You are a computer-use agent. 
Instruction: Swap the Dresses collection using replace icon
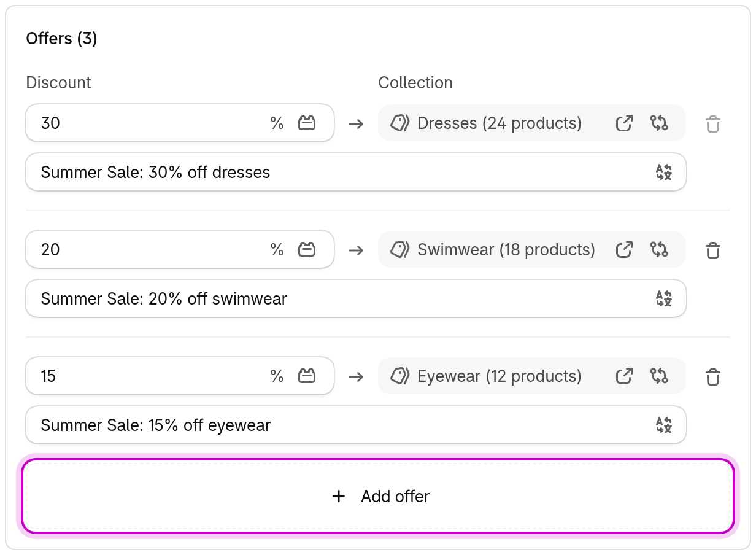pos(659,123)
